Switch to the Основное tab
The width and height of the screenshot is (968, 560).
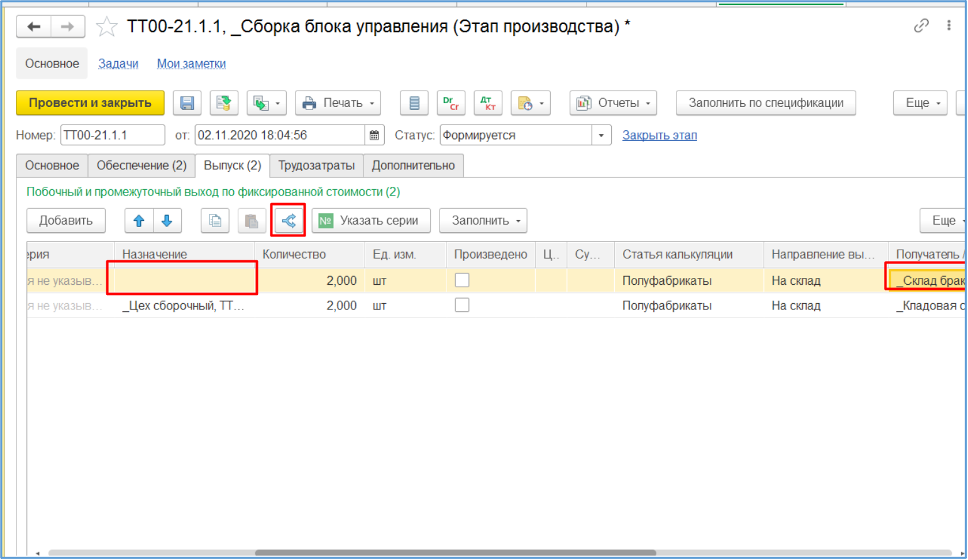(x=52, y=165)
